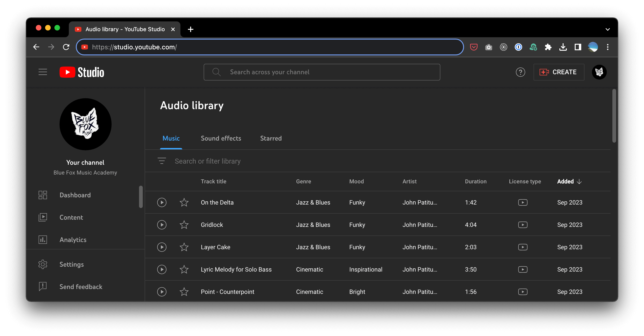Open the browser extensions puzzle icon
Screen dimensions: 644x336
pos(548,47)
